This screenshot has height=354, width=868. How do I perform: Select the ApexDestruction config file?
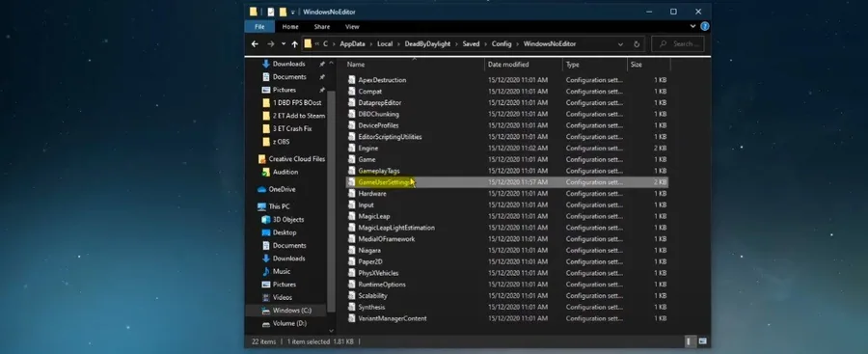click(382, 80)
